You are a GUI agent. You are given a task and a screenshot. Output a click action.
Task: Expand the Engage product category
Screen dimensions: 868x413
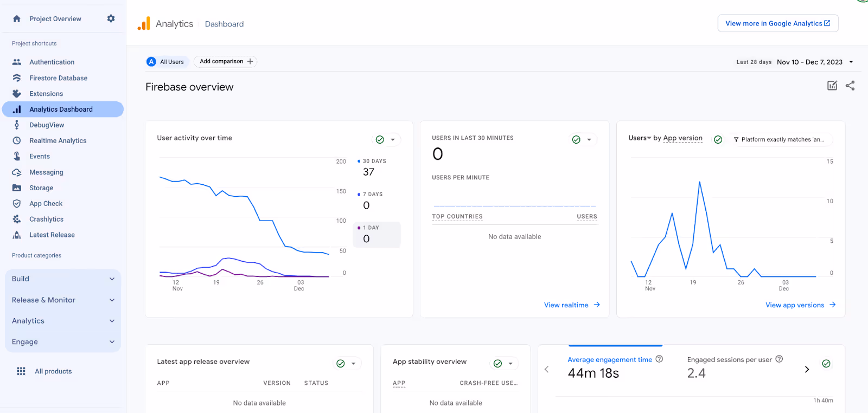(63, 342)
